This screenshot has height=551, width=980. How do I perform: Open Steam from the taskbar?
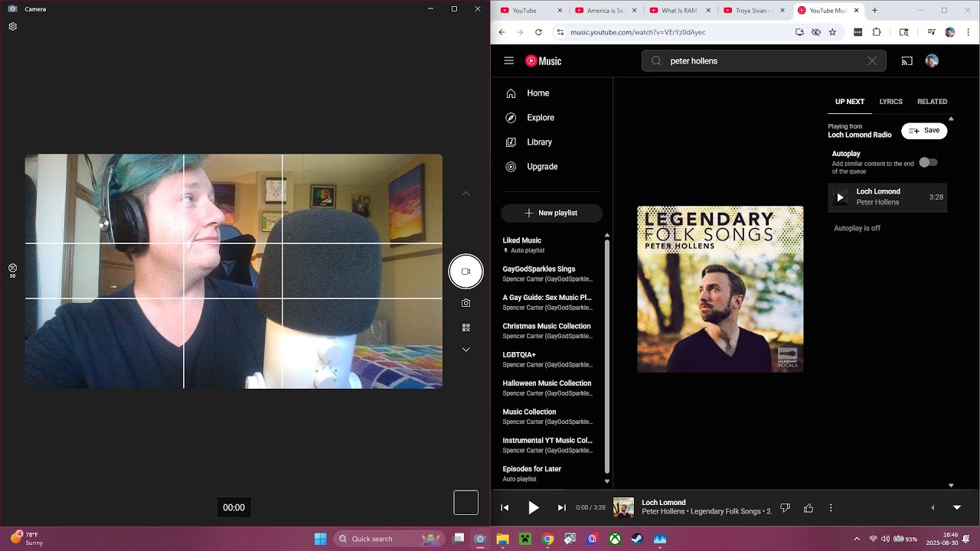(x=637, y=539)
